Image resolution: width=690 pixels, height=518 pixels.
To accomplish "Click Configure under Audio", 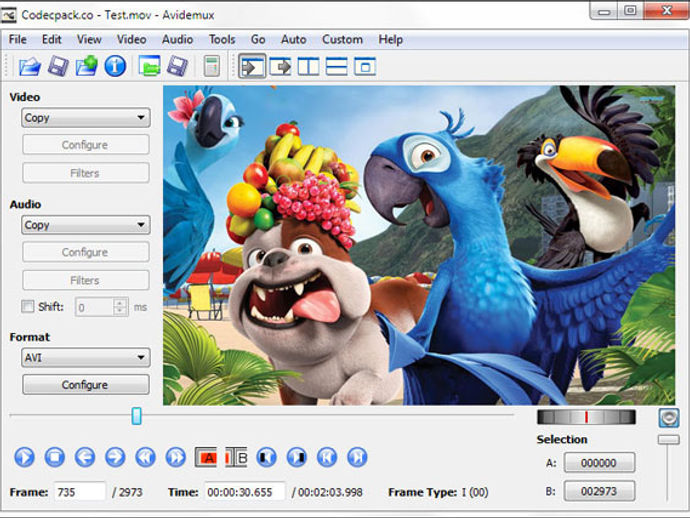I will [86, 252].
